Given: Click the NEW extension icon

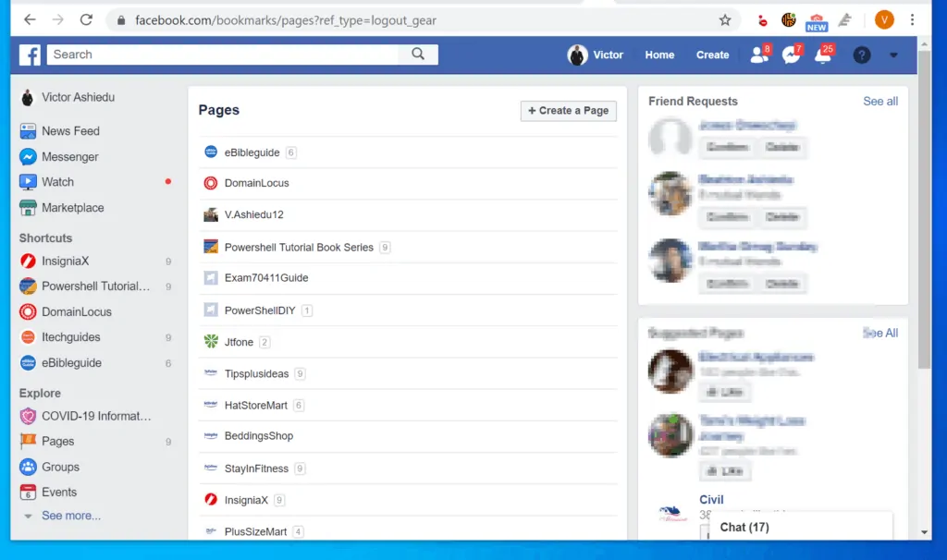Looking at the screenshot, I should 817,22.
